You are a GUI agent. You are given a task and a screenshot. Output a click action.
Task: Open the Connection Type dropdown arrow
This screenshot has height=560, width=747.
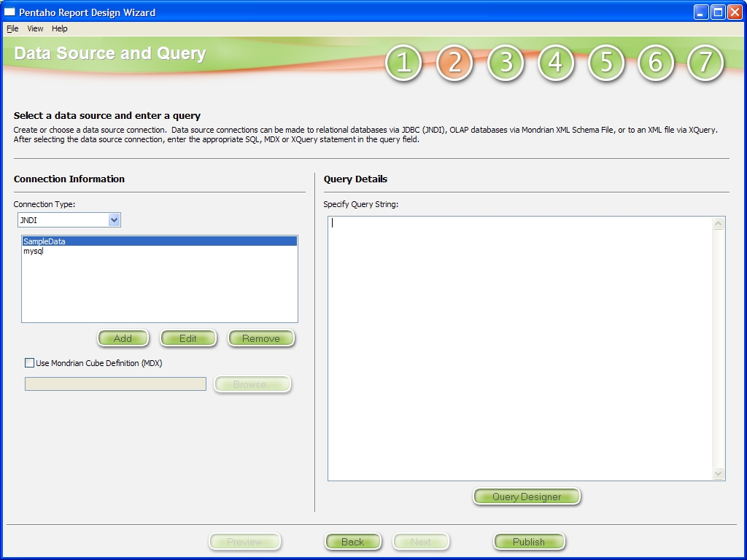[x=114, y=220]
